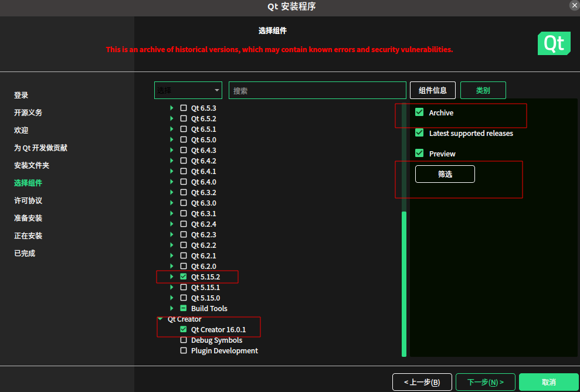Select the 选择组件 step in sidebar
The image size is (580, 392).
point(28,183)
